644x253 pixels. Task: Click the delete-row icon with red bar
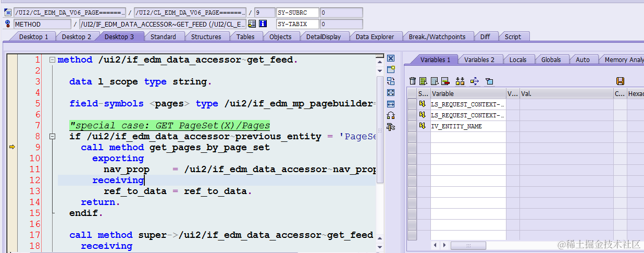click(x=445, y=81)
